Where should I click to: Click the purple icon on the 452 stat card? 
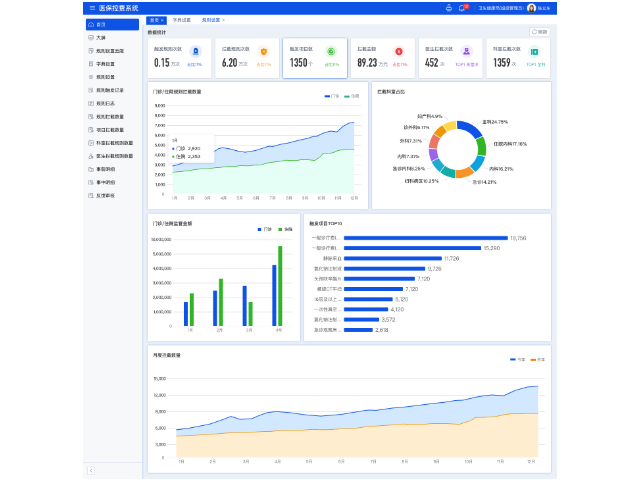(467, 51)
